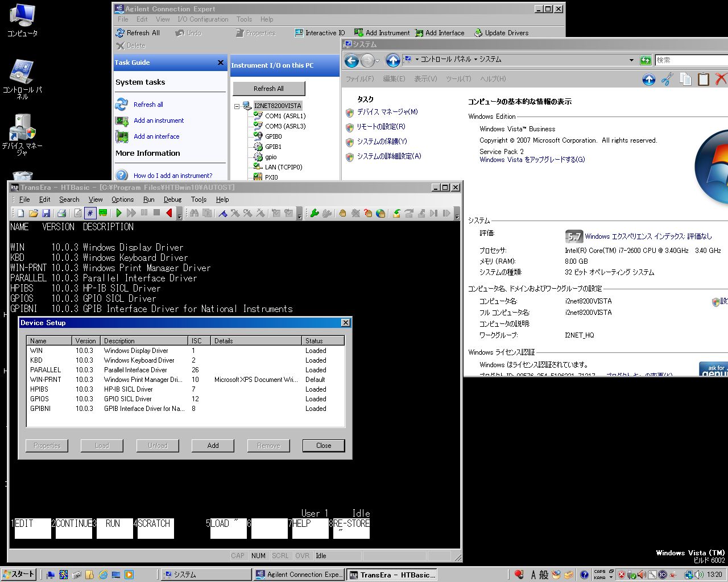Image resolution: width=728 pixels, height=582 pixels.
Task: Click 'How do I add an instrument?' help link
Action: point(173,176)
